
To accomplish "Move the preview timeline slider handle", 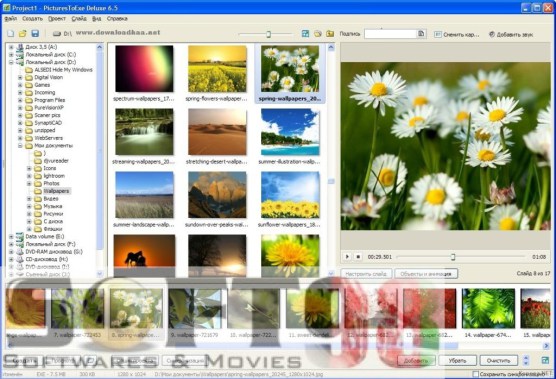I will pos(453,256).
